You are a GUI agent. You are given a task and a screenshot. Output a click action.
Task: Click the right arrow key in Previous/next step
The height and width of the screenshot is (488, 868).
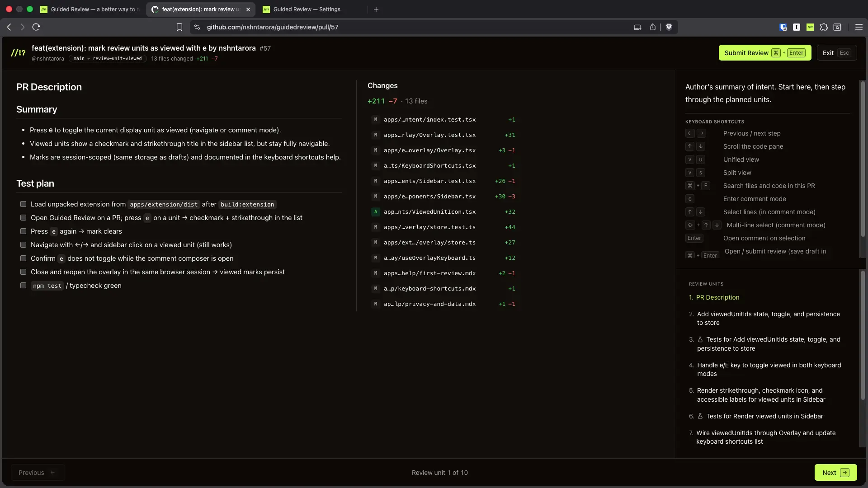click(x=701, y=133)
